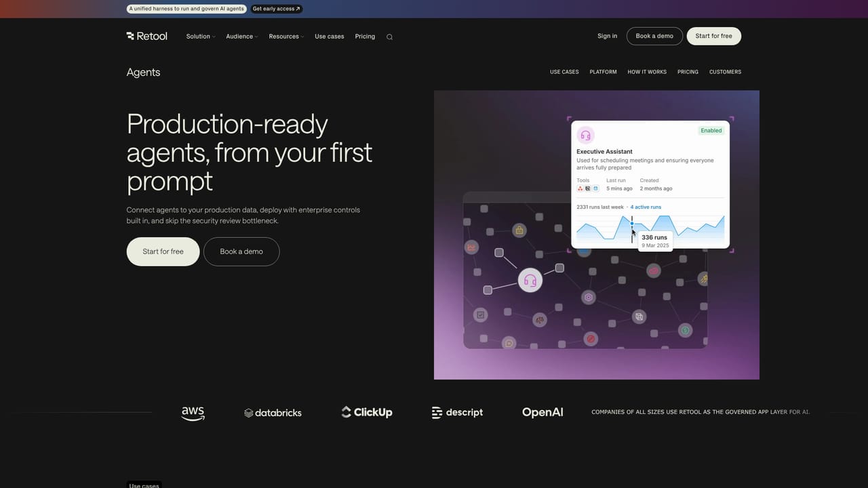The height and width of the screenshot is (488, 868).
Task: Click the 2331 runs last week text
Action: [600, 207]
